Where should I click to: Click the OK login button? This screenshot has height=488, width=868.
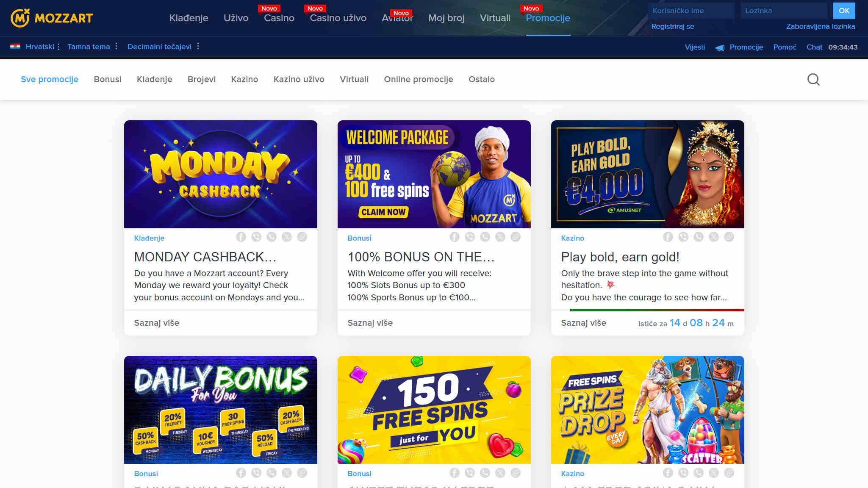(x=844, y=11)
